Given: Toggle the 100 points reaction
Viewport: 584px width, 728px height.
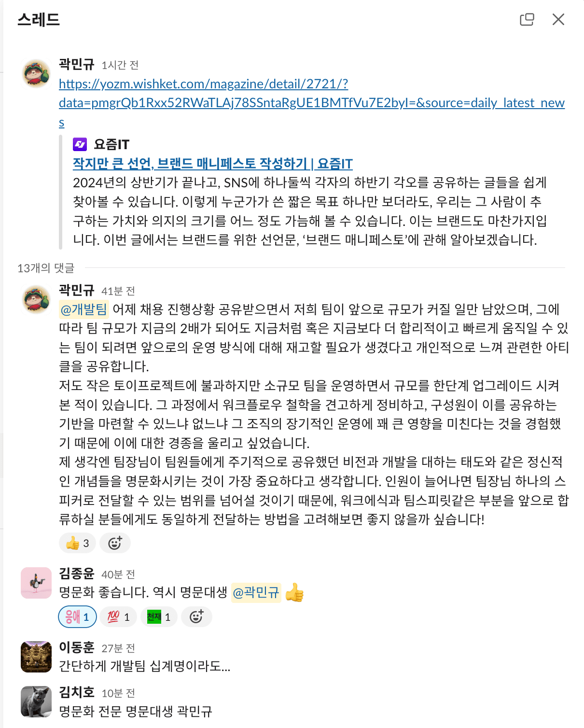Looking at the screenshot, I should [x=118, y=617].
